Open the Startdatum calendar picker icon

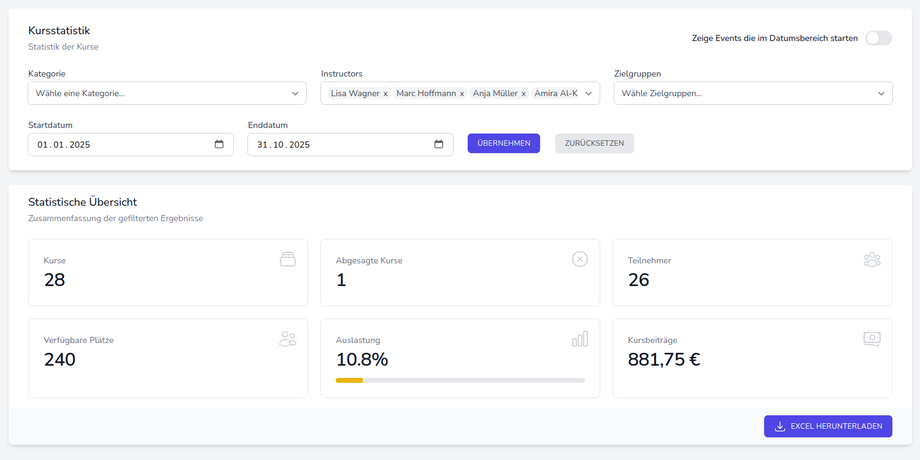click(x=219, y=144)
